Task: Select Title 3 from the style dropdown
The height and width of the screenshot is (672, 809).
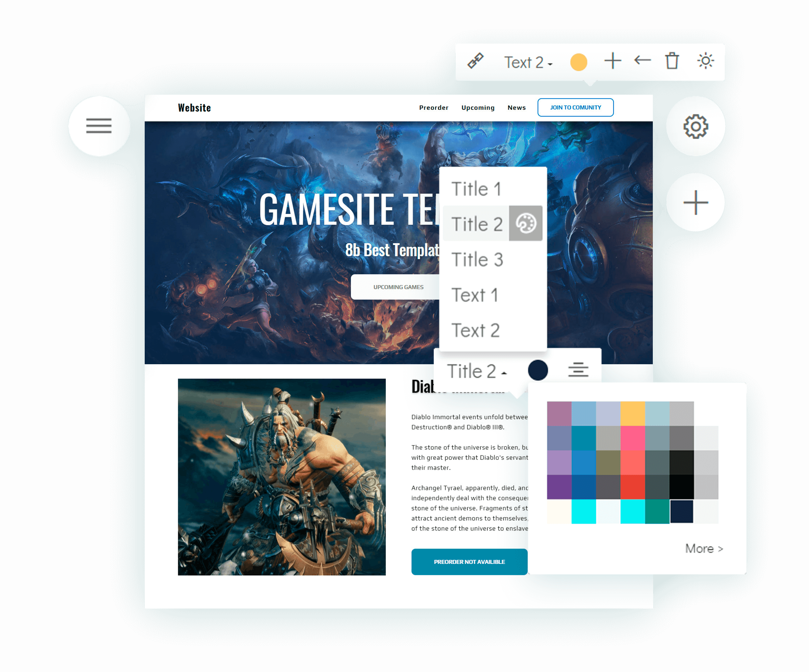Action: click(477, 259)
